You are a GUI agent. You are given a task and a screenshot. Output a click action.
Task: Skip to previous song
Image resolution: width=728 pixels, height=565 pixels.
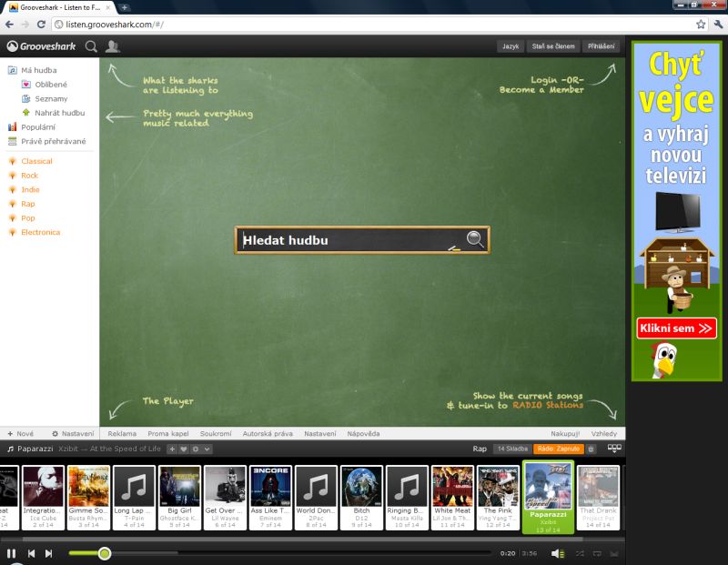pyautogui.click(x=31, y=553)
